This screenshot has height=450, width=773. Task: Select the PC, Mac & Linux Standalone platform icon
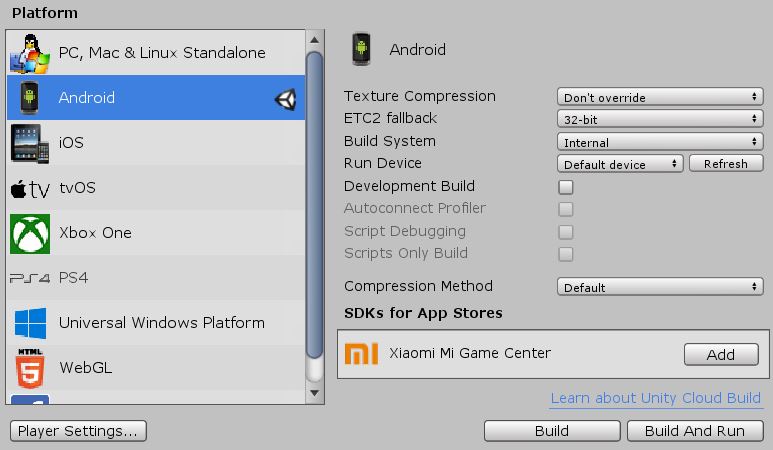[x=30, y=53]
